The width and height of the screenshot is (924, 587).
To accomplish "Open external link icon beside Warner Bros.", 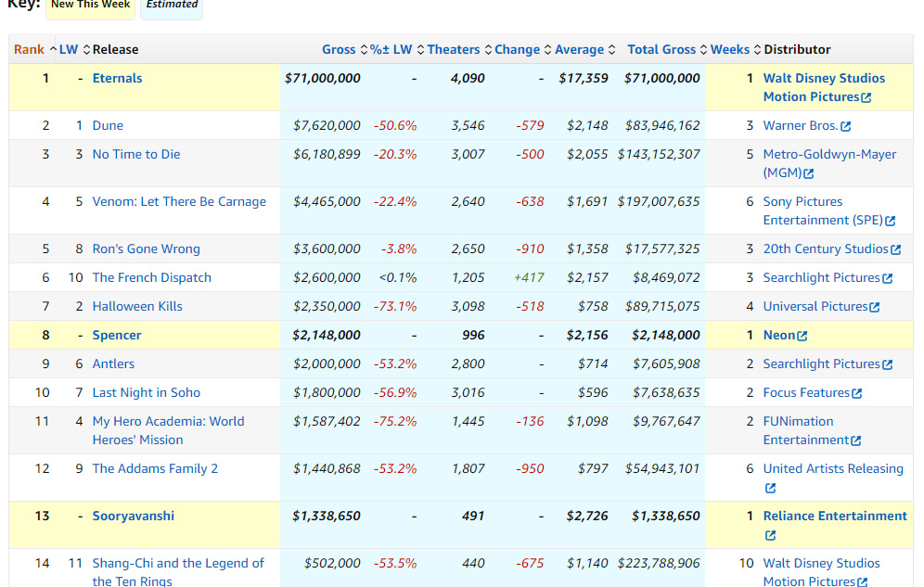I will (846, 127).
